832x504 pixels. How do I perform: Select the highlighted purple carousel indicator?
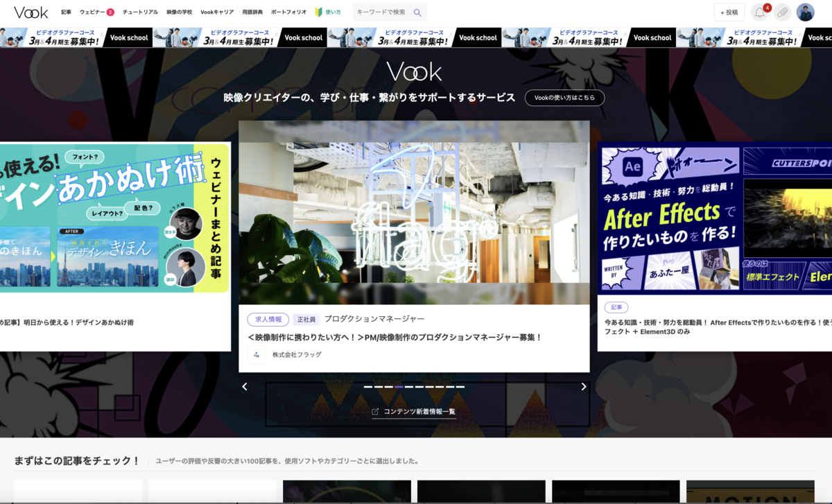[399, 387]
